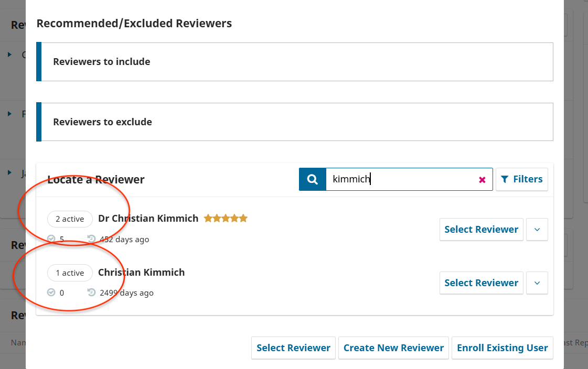Viewport: 588px width, 369px height.
Task: Expand details chevron for second Christian Kimmich
Action: click(x=537, y=283)
